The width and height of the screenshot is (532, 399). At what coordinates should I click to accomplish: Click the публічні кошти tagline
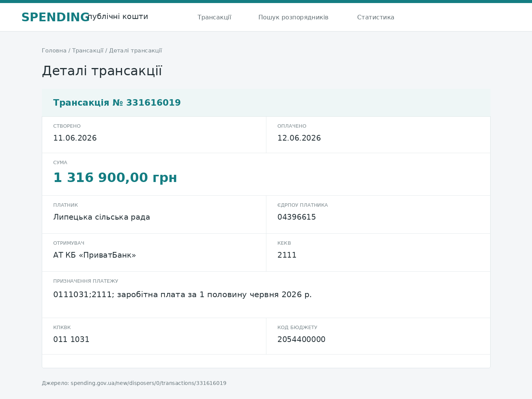tap(117, 16)
